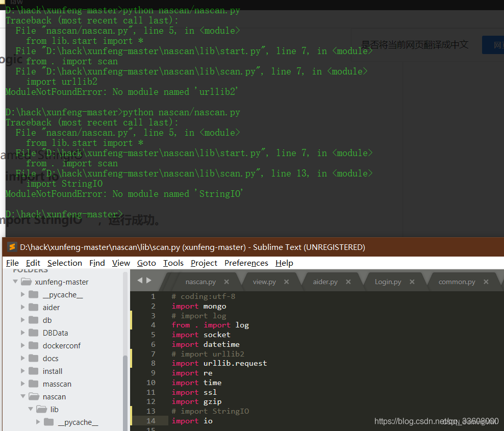This screenshot has height=431, width=504.
Task: Expand the db folder
Action: point(23,320)
